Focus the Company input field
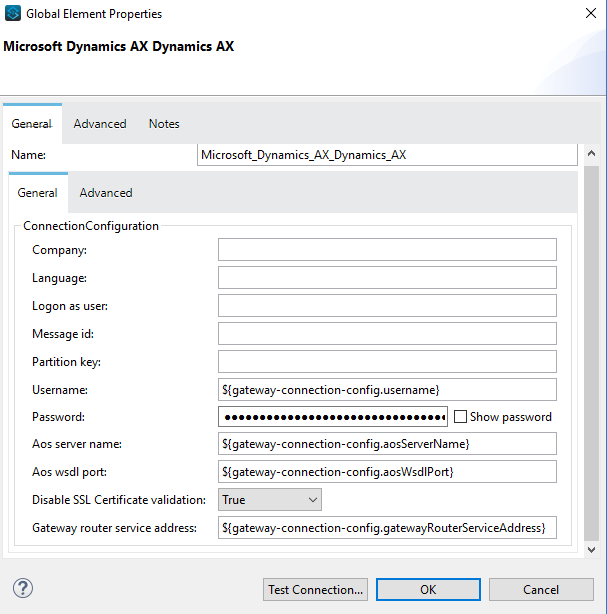The width and height of the screenshot is (607, 614). coord(387,250)
